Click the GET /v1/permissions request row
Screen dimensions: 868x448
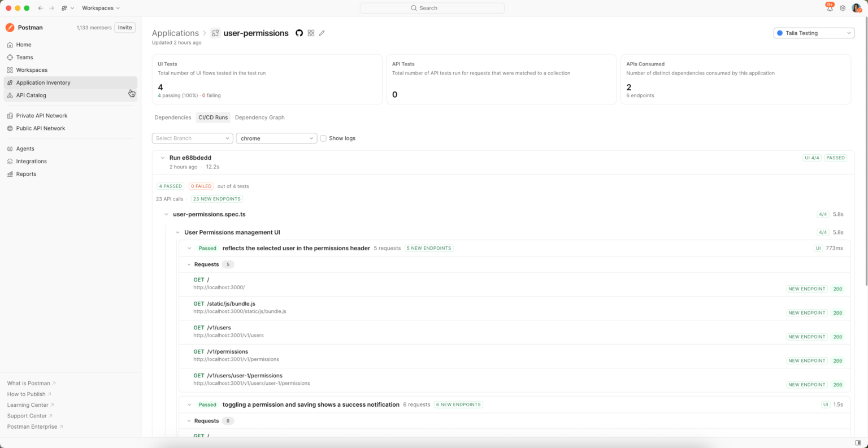coord(515,356)
